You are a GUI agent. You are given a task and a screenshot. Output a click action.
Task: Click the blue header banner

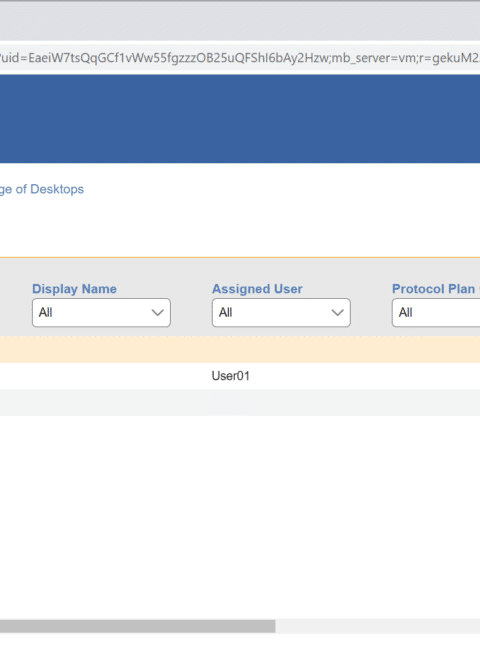240,119
